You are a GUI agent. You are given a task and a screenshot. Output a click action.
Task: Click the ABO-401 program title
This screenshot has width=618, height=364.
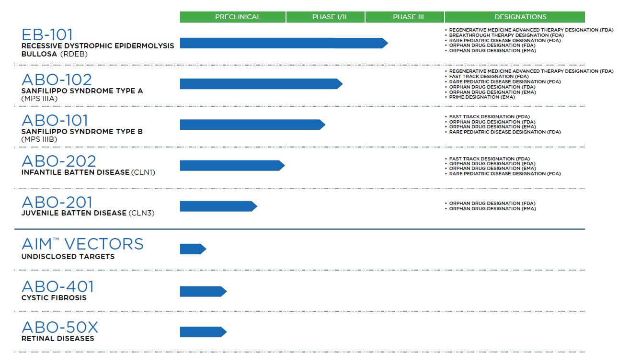[x=58, y=286]
